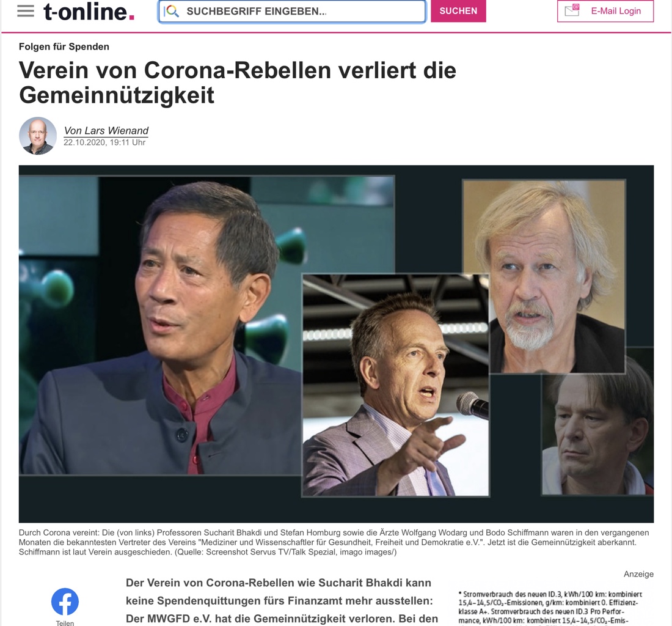
Task: Open the hamburger navigation menu
Action: [26, 11]
